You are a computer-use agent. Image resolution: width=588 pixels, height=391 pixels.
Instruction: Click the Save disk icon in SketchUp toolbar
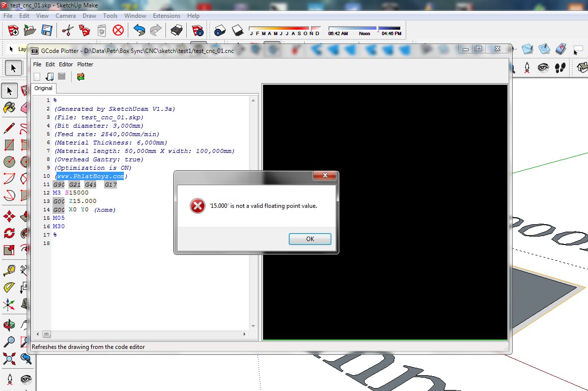(x=47, y=31)
